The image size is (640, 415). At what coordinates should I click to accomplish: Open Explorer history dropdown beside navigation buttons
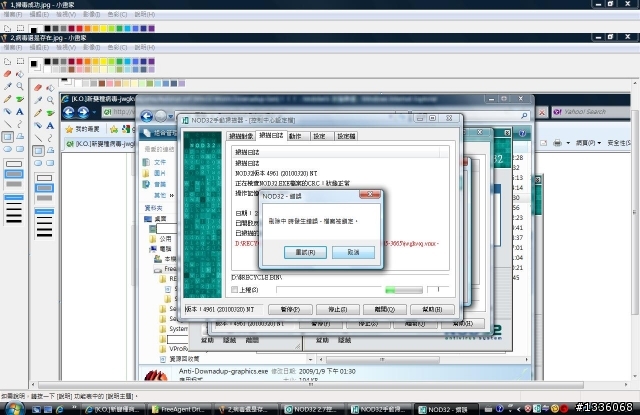tap(171, 117)
